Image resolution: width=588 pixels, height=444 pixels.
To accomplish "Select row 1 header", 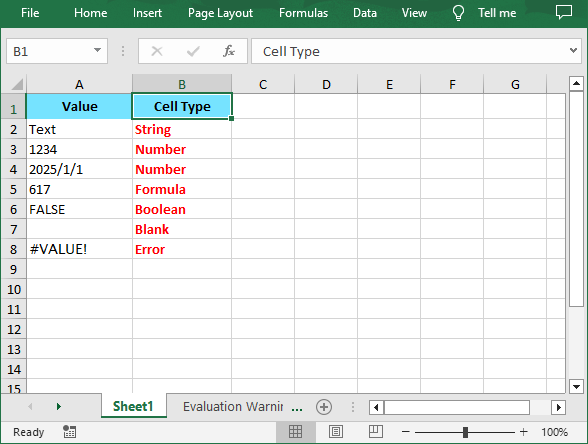I will (14, 106).
